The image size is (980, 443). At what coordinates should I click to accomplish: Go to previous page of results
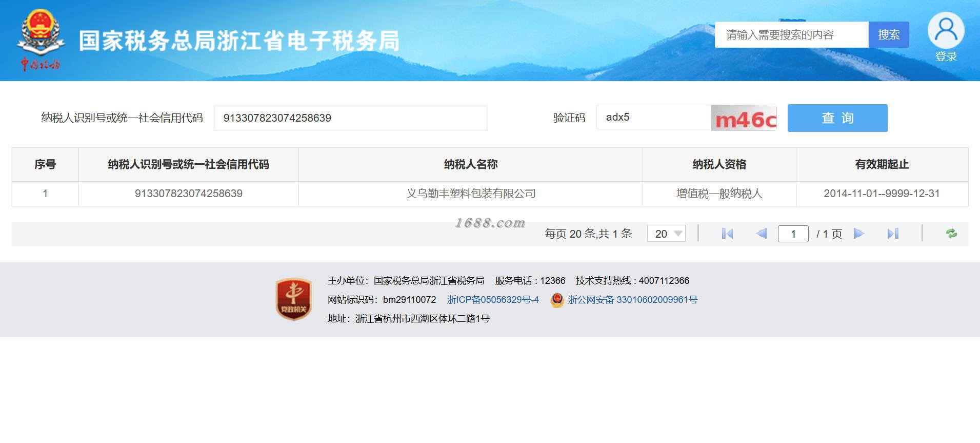pyautogui.click(x=761, y=234)
